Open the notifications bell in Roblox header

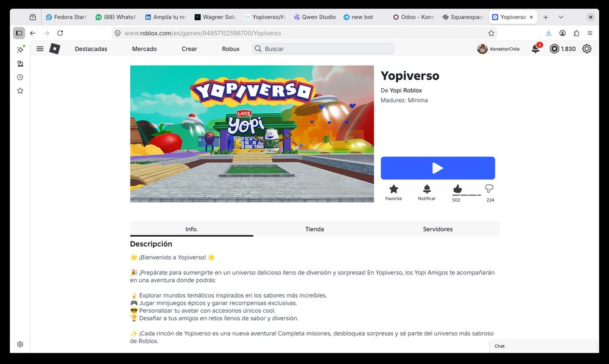pyautogui.click(x=535, y=49)
